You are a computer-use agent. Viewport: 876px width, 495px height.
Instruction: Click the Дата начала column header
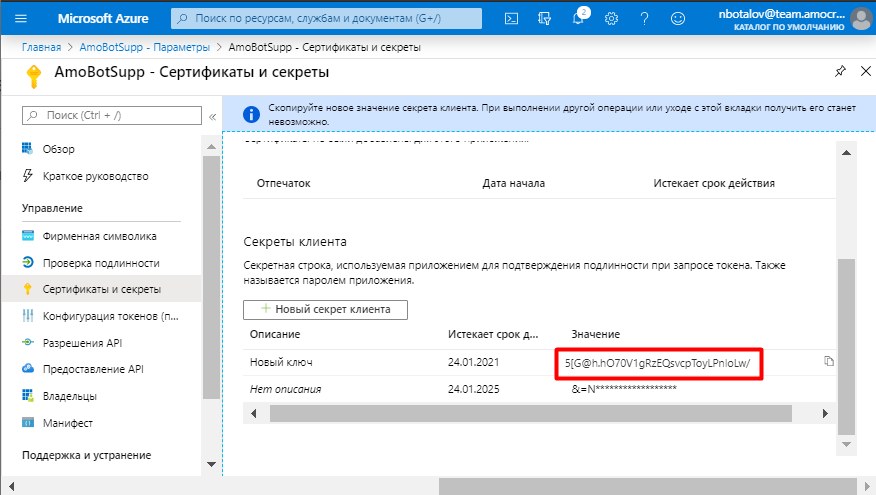(513, 183)
